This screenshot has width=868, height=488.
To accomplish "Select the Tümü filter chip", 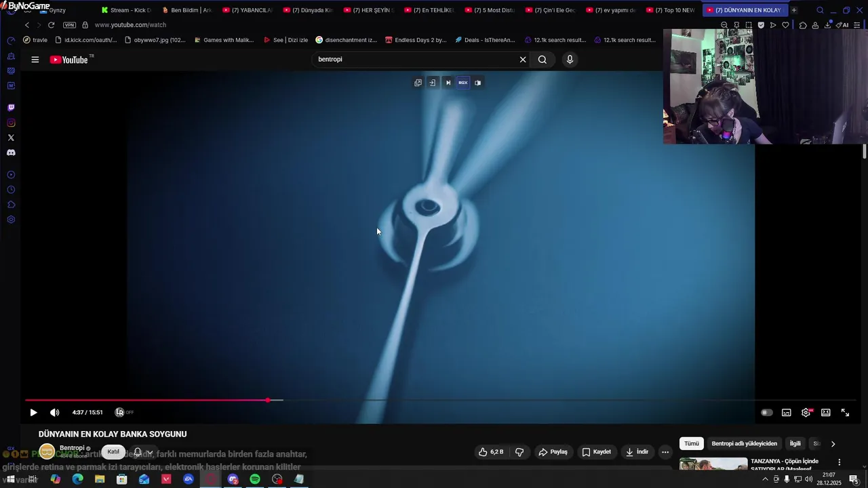I will pos(691,443).
